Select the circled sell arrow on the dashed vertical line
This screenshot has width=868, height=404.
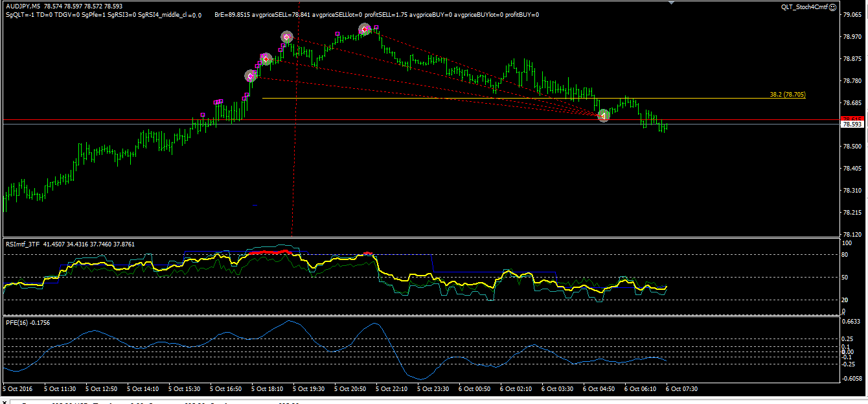tap(287, 38)
